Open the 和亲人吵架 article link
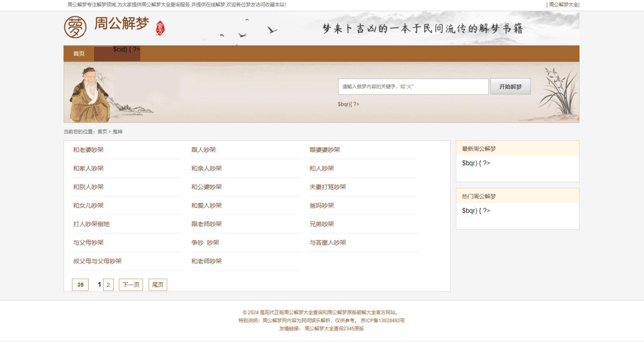644x342 pixels. (207, 168)
